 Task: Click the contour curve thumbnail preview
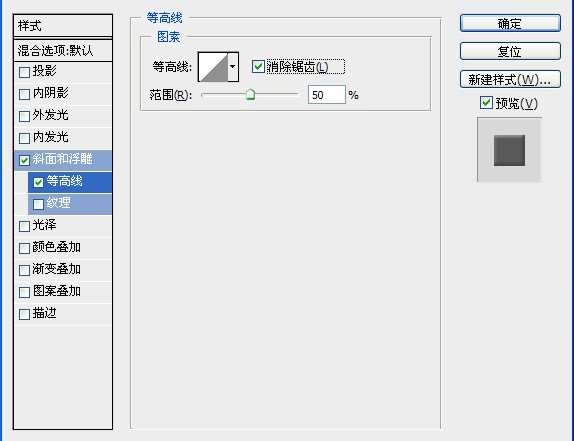pos(213,67)
